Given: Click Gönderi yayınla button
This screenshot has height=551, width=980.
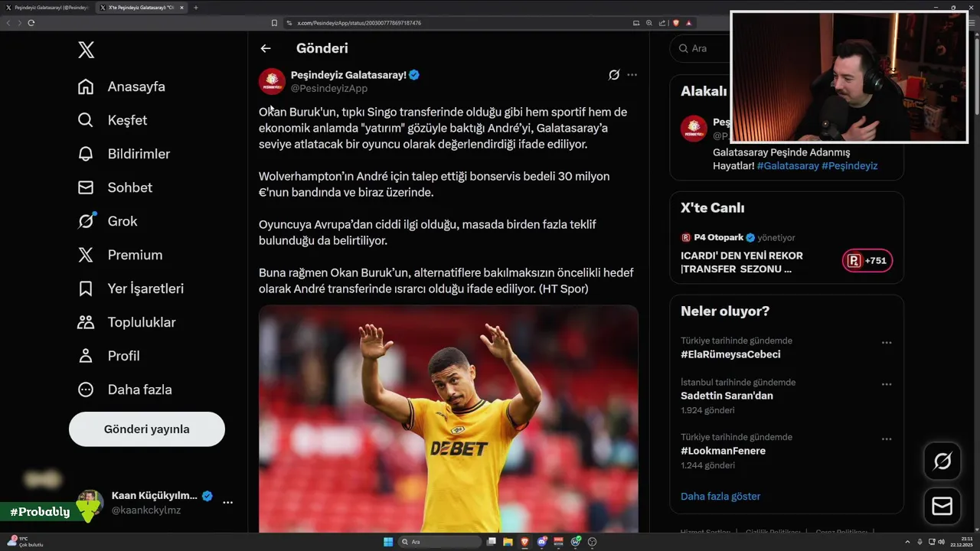Looking at the screenshot, I should (147, 429).
